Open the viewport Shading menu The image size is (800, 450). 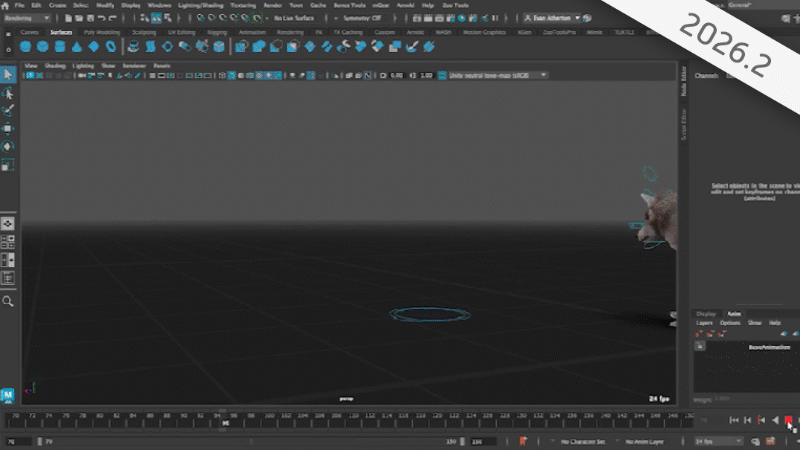(55, 66)
